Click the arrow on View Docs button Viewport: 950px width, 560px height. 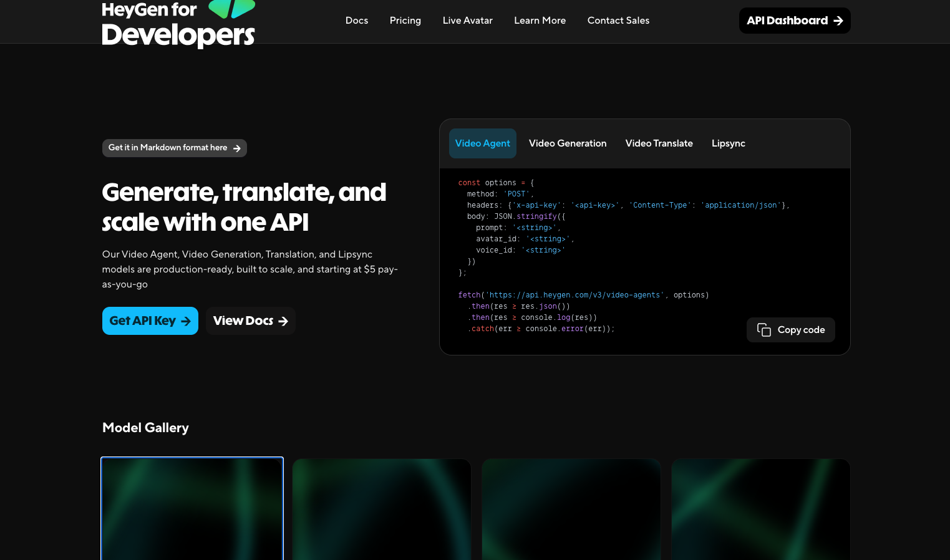pos(283,321)
